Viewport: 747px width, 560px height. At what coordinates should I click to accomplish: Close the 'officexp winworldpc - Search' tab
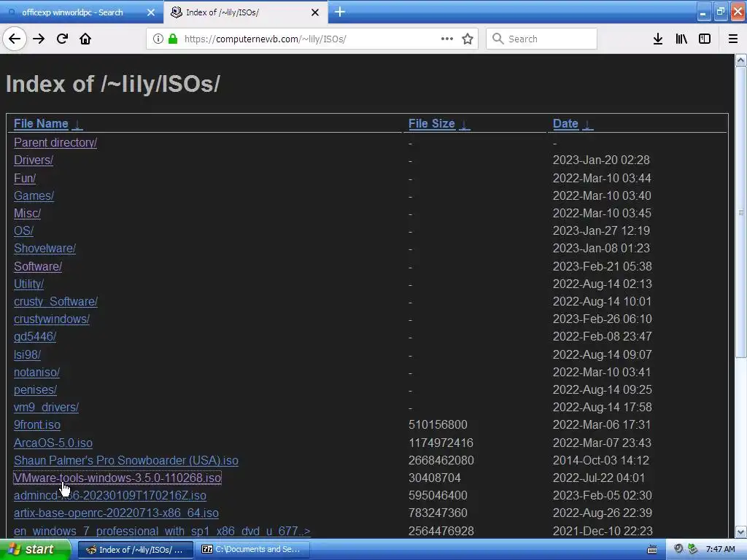click(151, 12)
